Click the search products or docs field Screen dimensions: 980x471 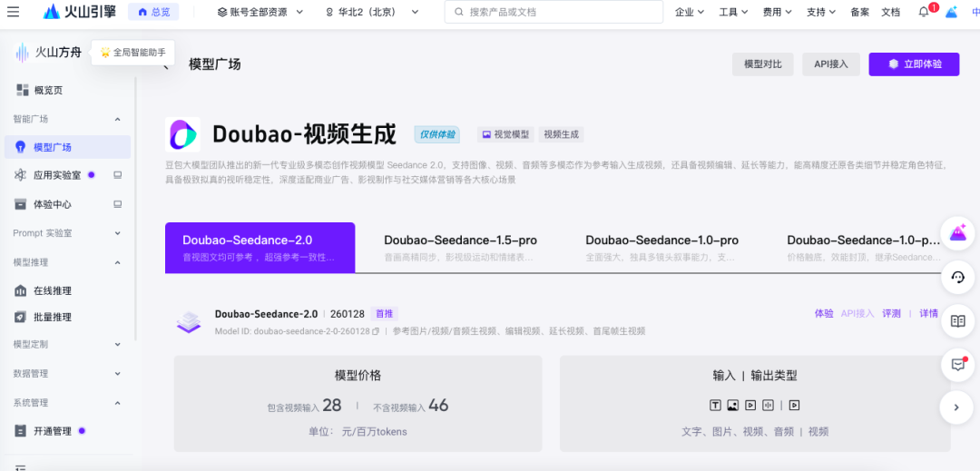[x=554, y=12]
